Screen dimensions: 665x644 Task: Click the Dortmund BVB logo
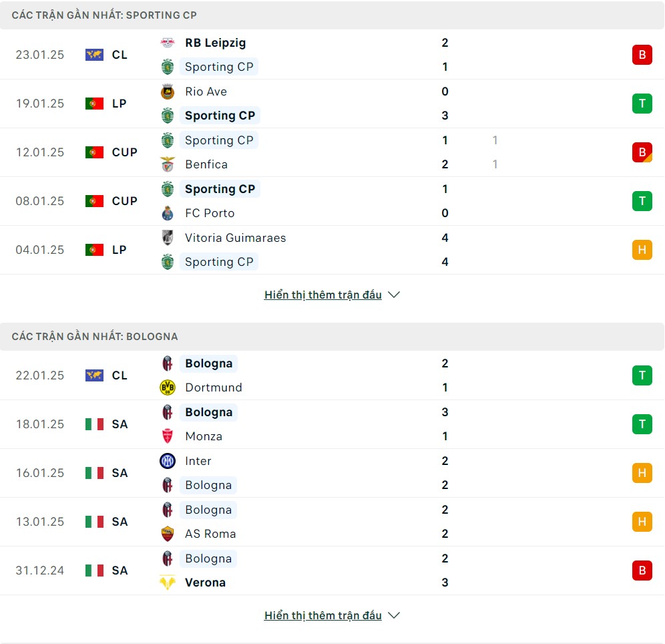(168, 387)
